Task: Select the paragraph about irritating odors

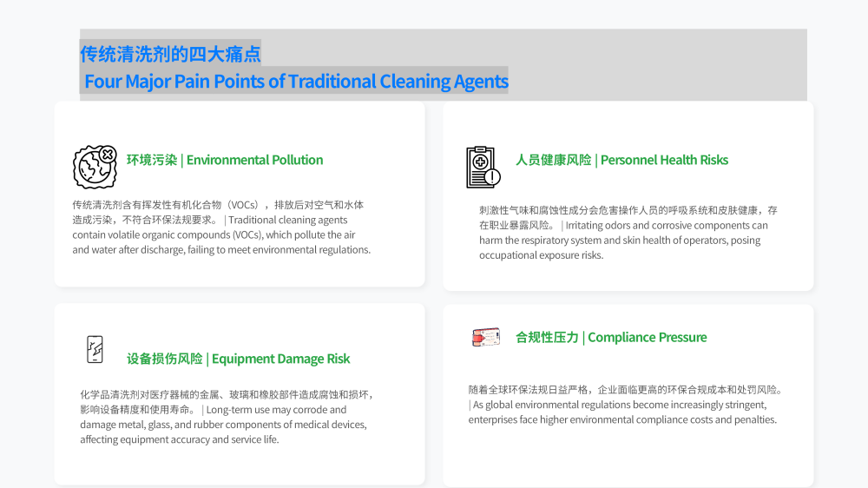Action: 628,232
